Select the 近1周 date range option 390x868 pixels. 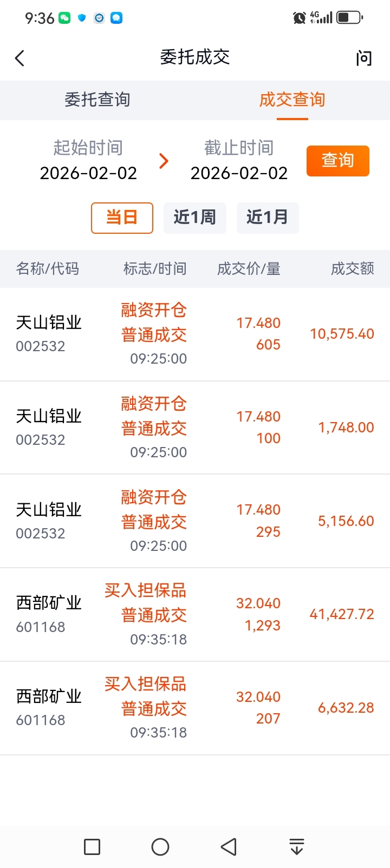coord(194,218)
